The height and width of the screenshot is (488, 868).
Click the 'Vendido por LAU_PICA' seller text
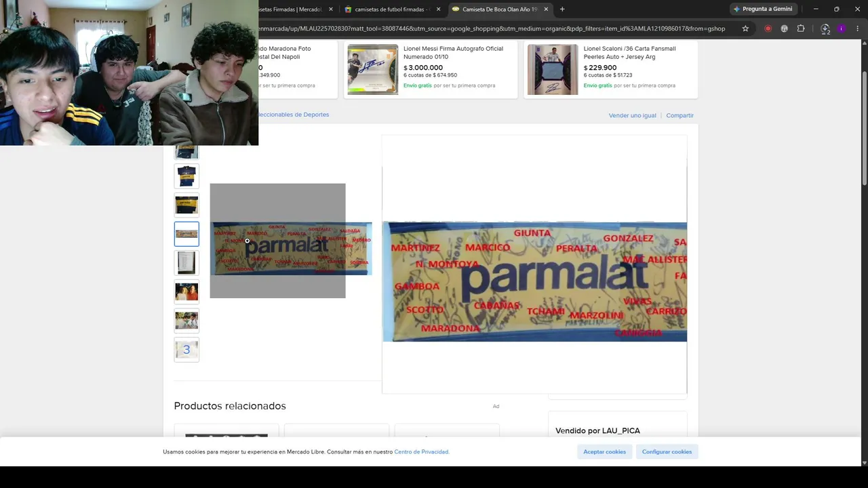coord(597,430)
